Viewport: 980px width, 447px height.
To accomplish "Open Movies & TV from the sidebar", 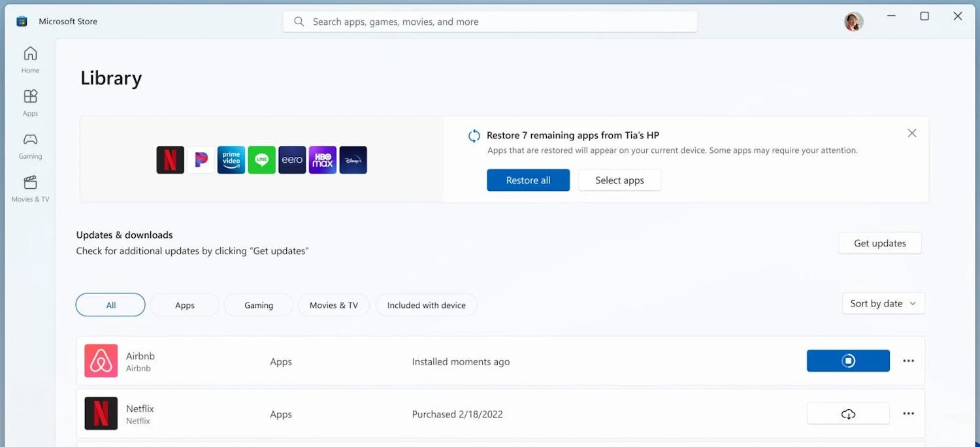I will (29, 188).
